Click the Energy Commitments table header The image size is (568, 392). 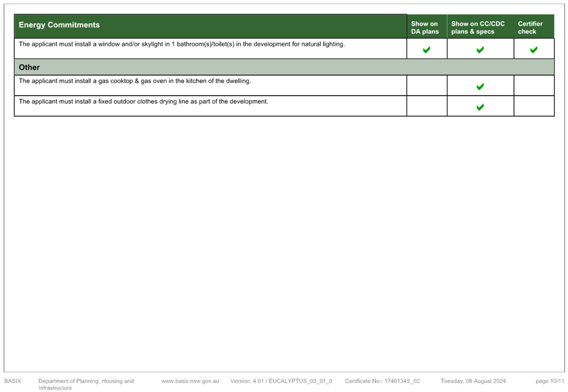59,25
